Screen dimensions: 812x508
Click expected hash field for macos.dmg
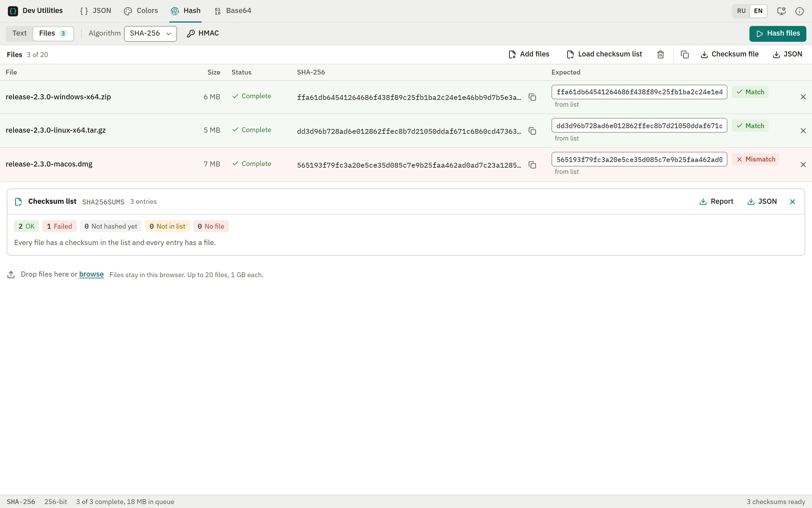pos(639,160)
